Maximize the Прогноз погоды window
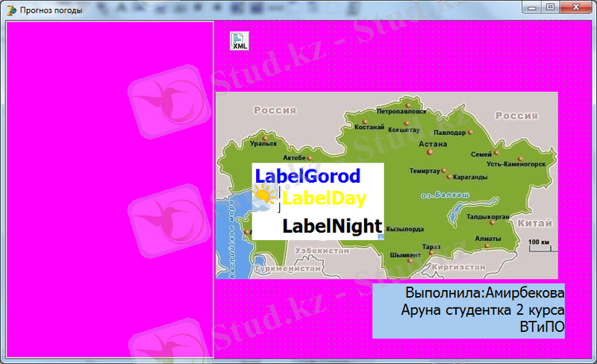597x364 pixels. 549,7
